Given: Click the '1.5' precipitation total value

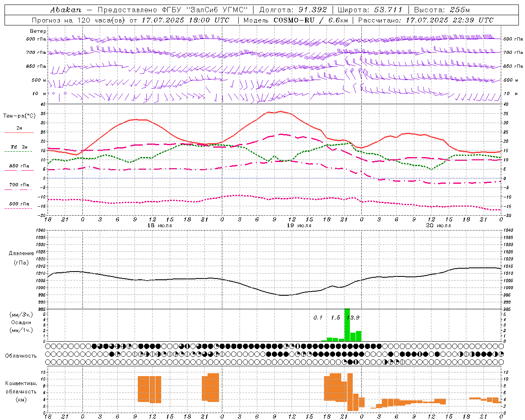Looking at the screenshot, I should [336, 318].
